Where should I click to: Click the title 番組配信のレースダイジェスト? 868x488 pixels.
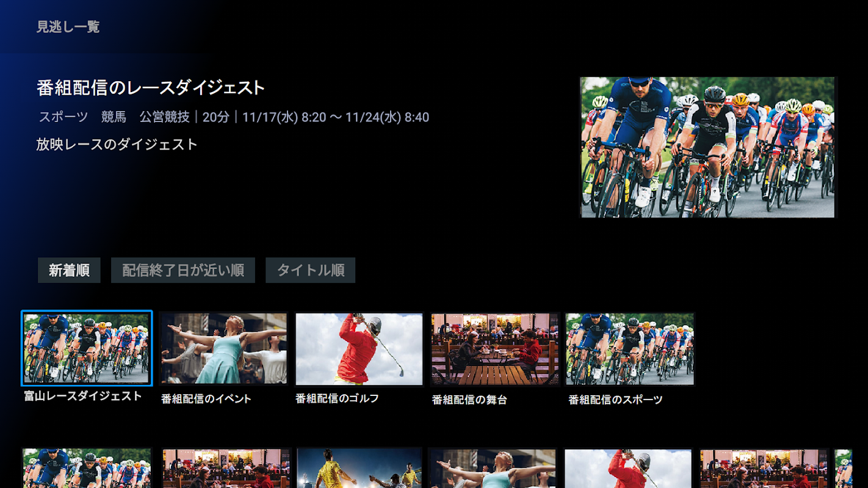click(x=151, y=88)
